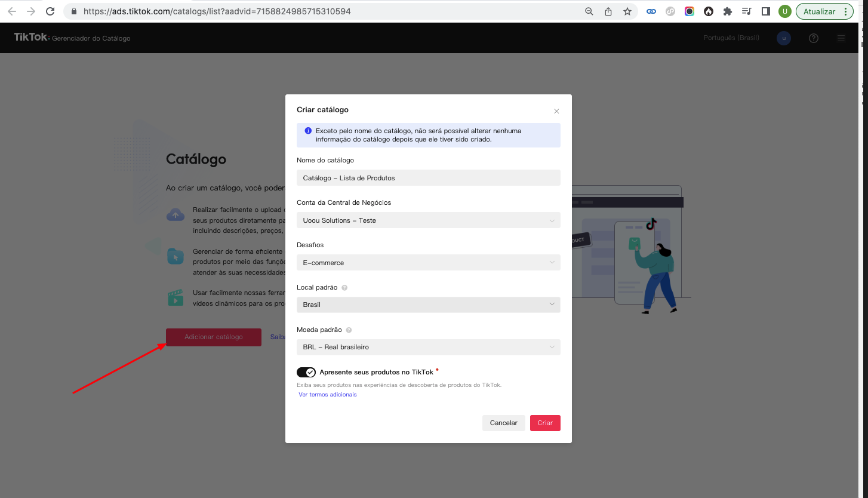Click the address bar lock icon
Viewport: 868px width, 498px height.
(x=74, y=11)
